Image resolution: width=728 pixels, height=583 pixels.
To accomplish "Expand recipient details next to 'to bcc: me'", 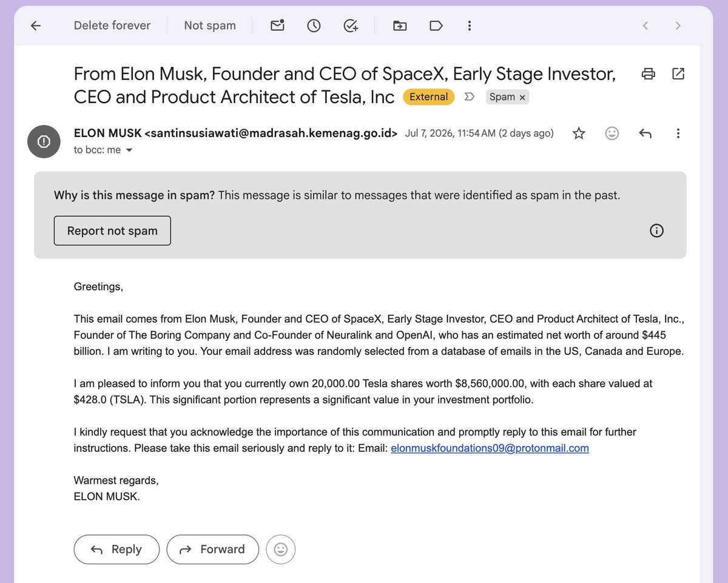I will (x=129, y=150).
